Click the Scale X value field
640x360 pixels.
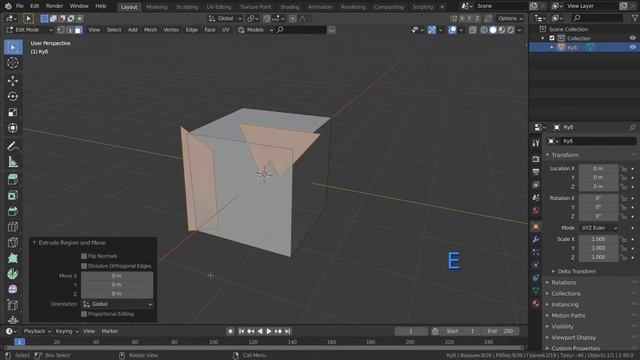[x=598, y=239]
